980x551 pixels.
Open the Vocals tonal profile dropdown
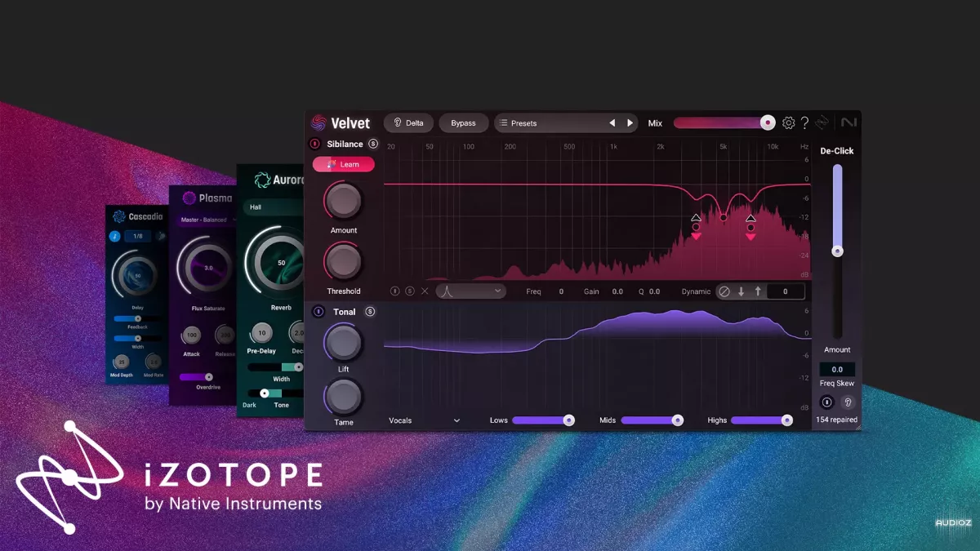click(x=425, y=420)
